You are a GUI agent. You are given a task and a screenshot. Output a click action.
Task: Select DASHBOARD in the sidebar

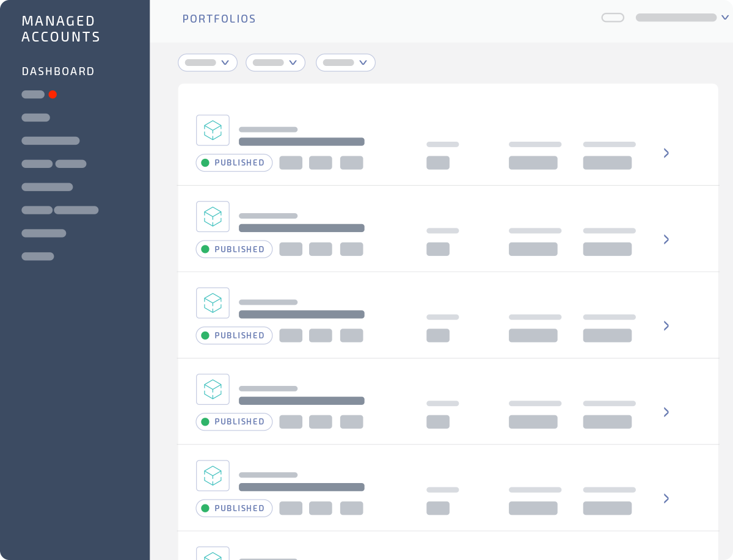pos(58,71)
